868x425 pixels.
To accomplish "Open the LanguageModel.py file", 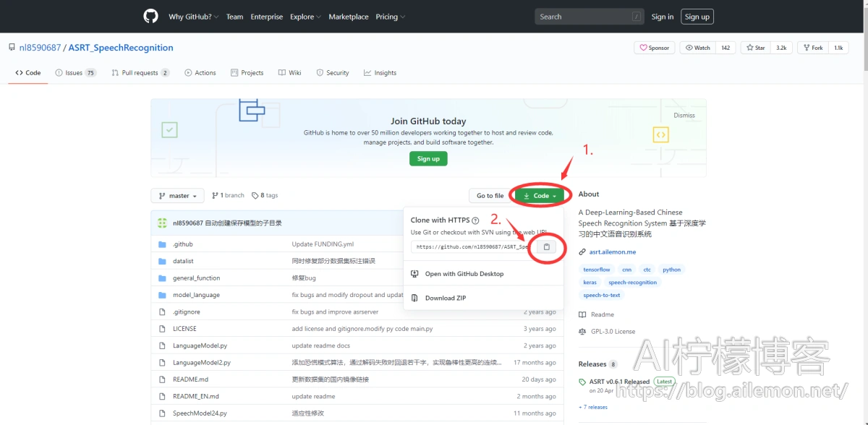I will pos(200,346).
